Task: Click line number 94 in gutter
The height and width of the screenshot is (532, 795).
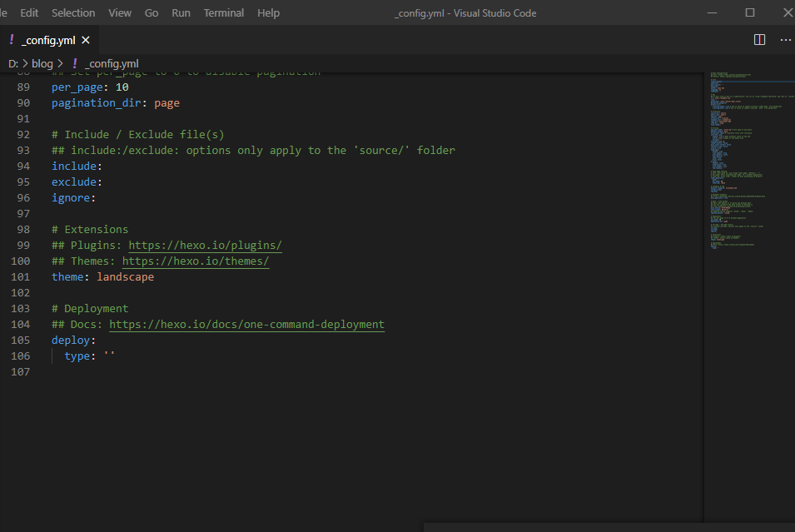Action: point(23,167)
